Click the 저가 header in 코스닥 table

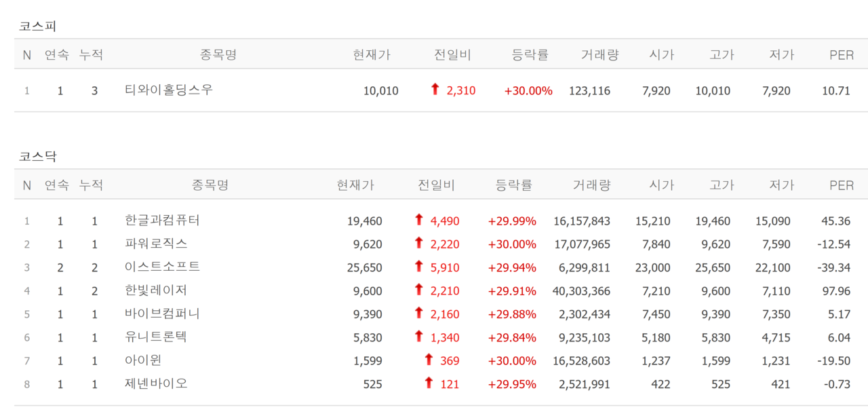pyautogui.click(x=781, y=185)
